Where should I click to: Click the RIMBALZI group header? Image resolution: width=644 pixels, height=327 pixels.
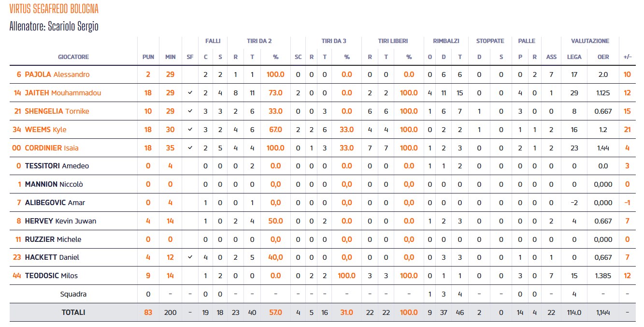coord(447,41)
